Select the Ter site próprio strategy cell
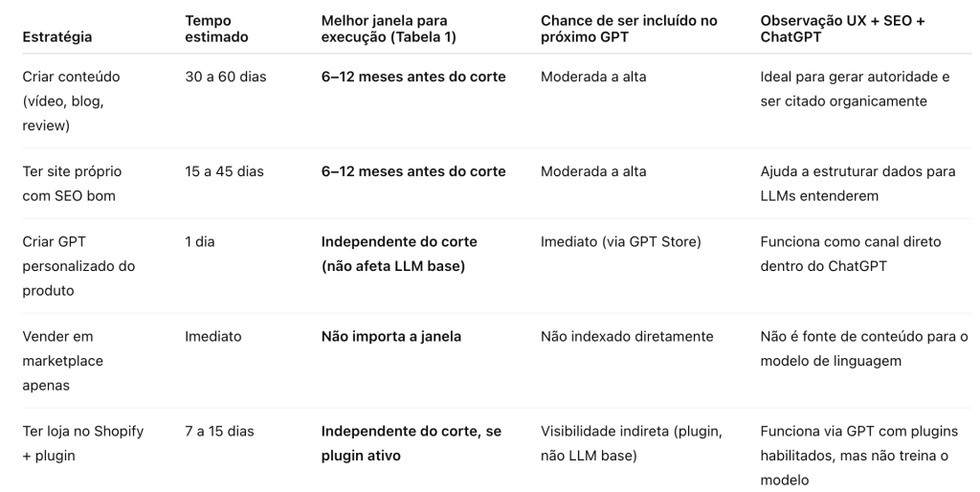 (73, 183)
